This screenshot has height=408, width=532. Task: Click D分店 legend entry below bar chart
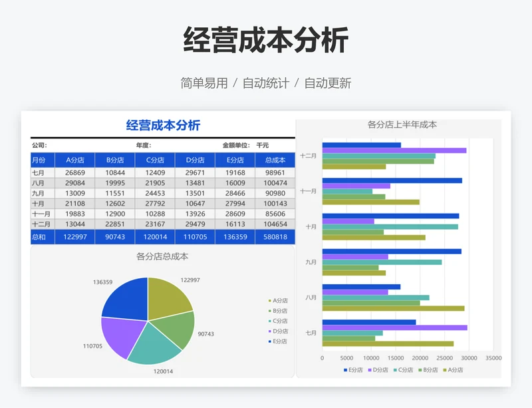click(377, 369)
